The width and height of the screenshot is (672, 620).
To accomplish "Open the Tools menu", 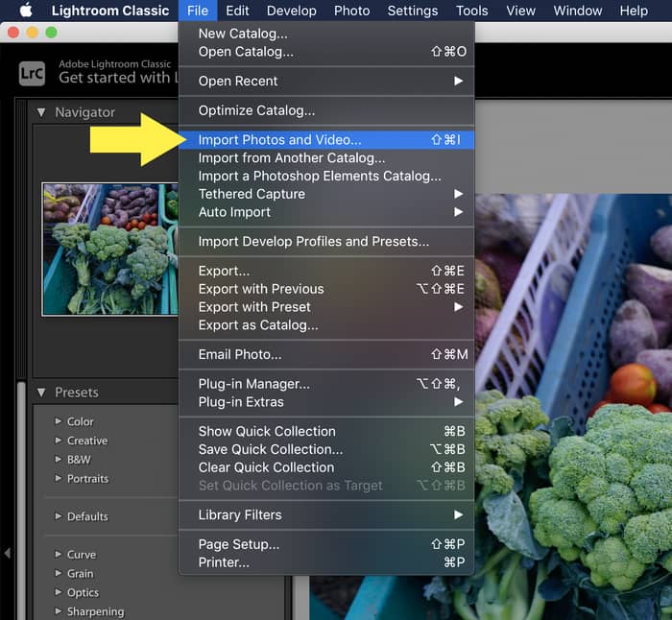I will 472,11.
